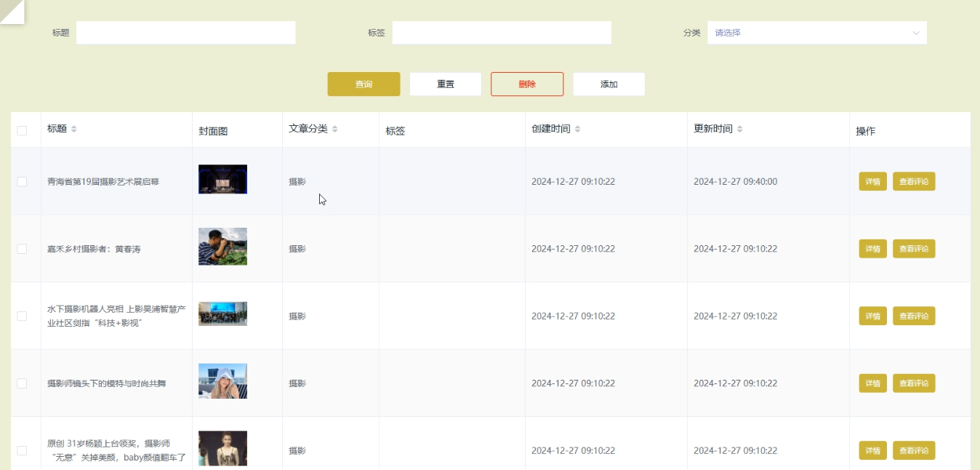Open 详情 for 水下摄影机器人亮相 row
The height and width of the screenshot is (470, 980).
click(x=873, y=316)
